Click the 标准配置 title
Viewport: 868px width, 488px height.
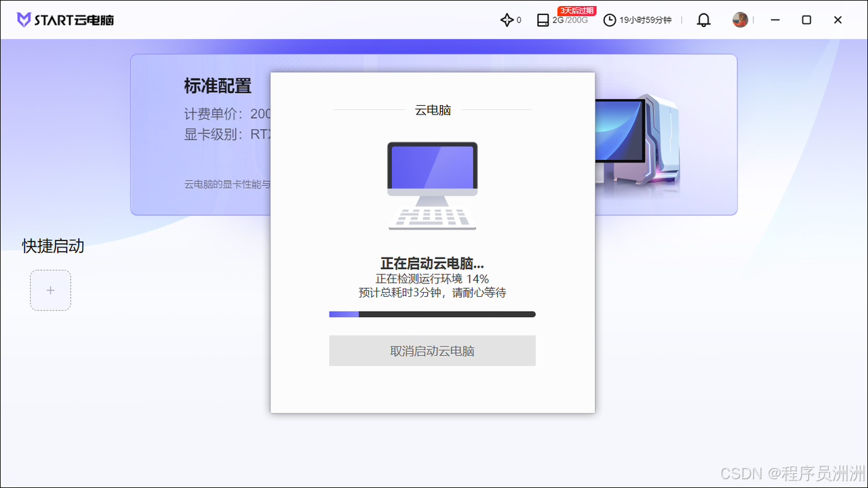[218, 86]
